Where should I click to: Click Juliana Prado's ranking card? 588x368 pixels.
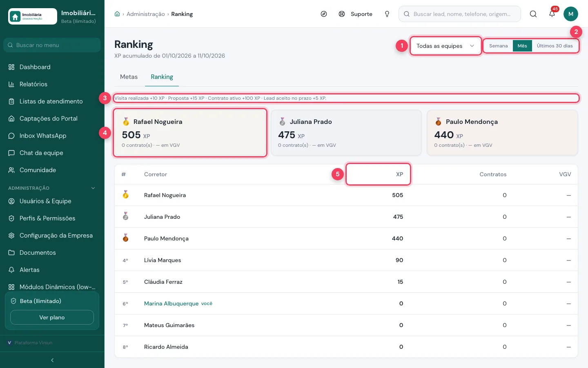(346, 133)
